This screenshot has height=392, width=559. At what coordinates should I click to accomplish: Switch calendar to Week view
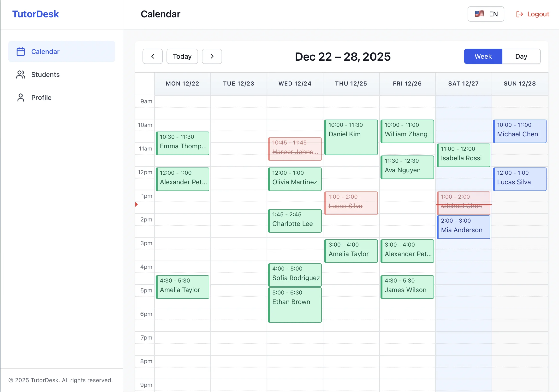point(483,56)
